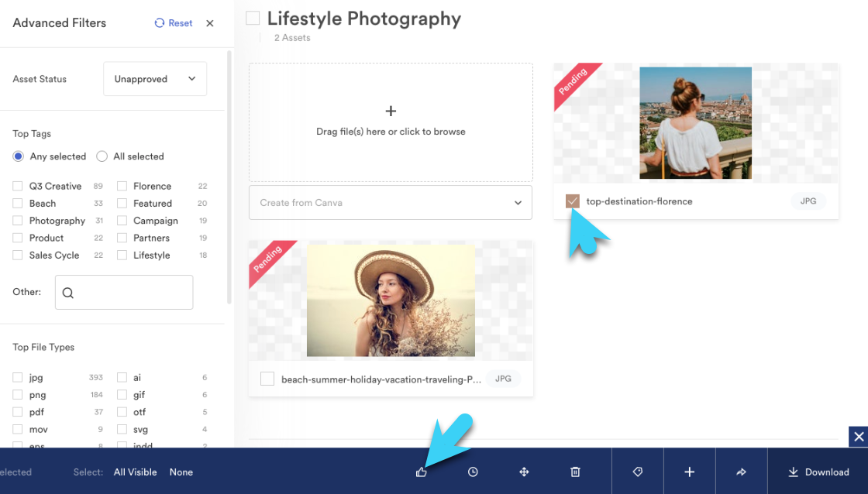Check the Beach tag filter
Viewport: 868px width, 494px height.
point(17,203)
